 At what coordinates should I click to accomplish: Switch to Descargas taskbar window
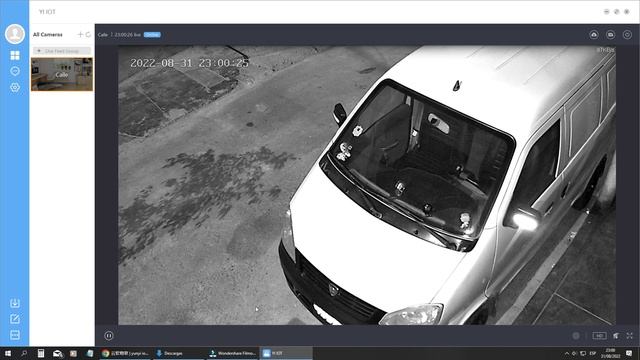tap(179, 353)
